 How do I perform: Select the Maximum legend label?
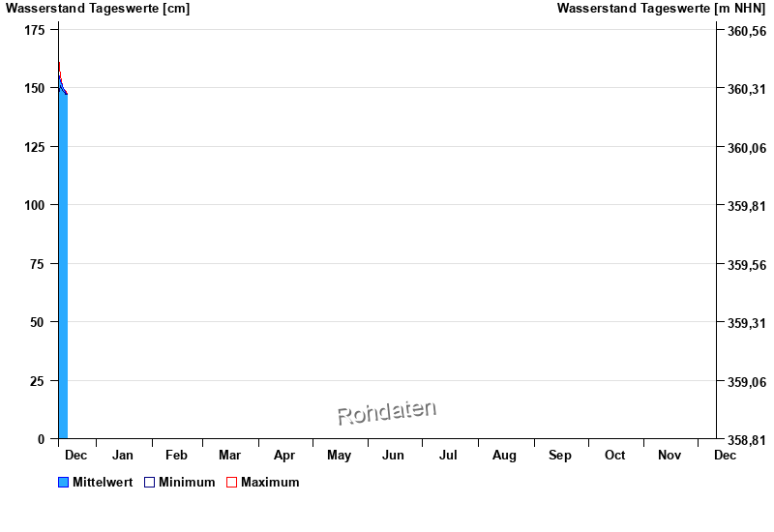click(270, 483)
